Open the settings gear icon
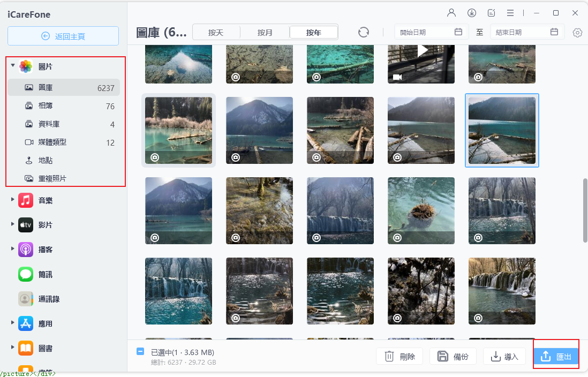Image resolution: width=588 pixels, height=377 pixels. (577, 33)
